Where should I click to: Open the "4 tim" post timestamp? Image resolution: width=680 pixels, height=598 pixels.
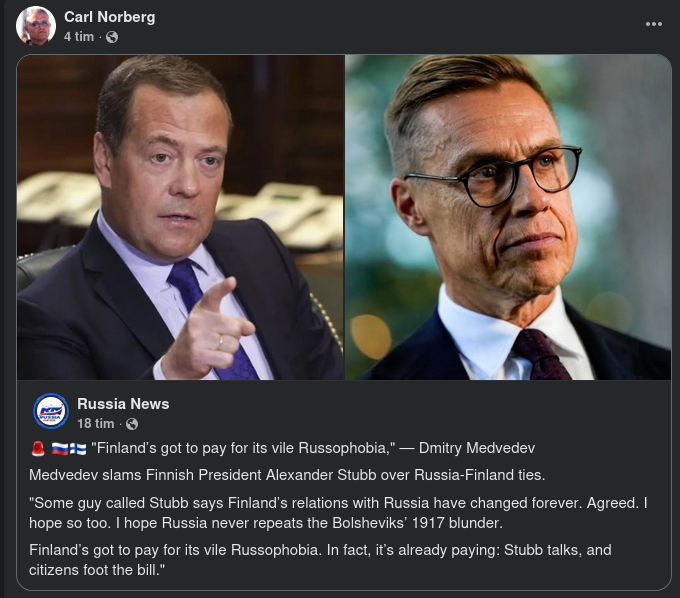click(78, 36)
